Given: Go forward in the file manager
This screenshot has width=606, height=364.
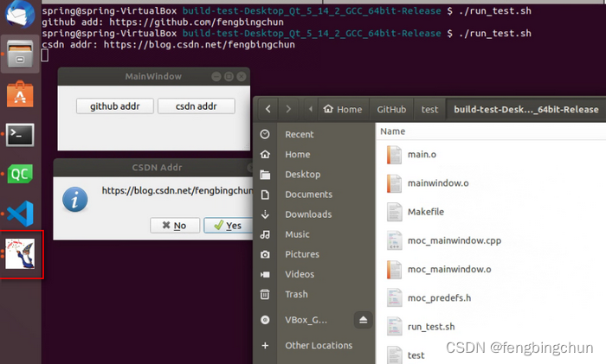Looking at the screenshot, I should pos(288,109).
